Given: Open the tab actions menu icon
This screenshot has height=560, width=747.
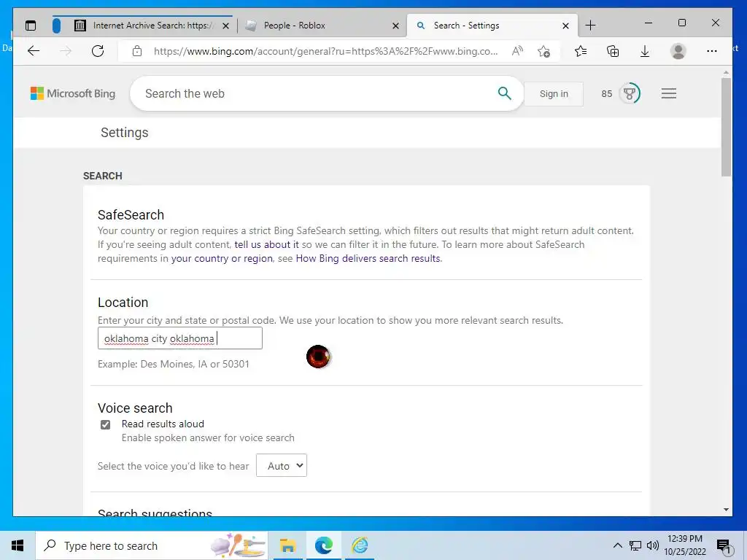Looking at the screenshot, I should [x=31, y=26].
